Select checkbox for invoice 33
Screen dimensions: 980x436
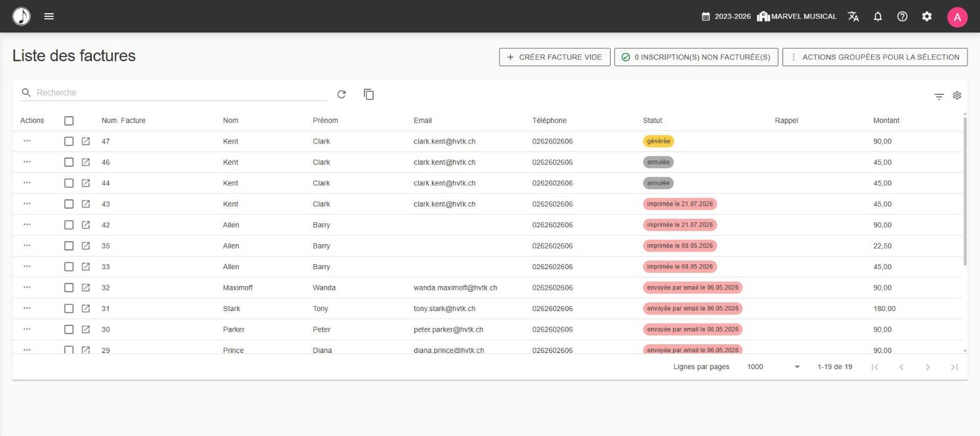(69, 267)
